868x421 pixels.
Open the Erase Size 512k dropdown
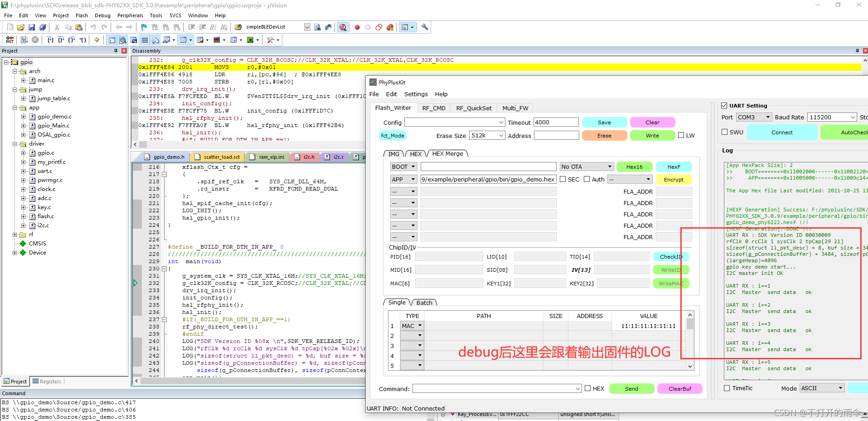click(x=487, y=135)
